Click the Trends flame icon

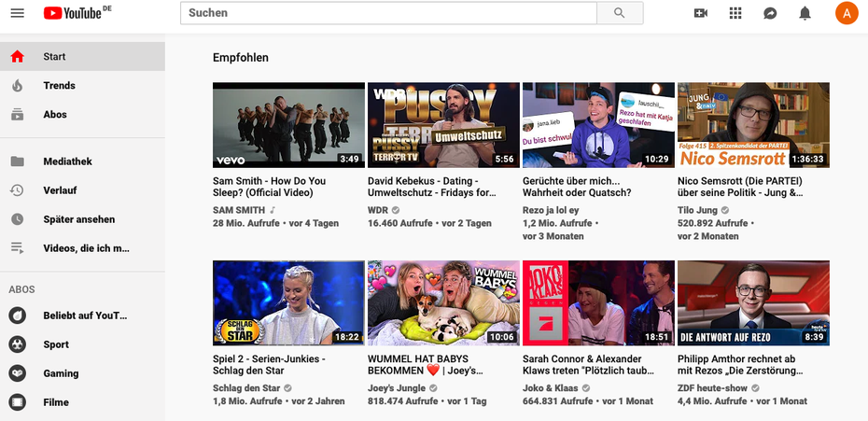click(18, 85)
